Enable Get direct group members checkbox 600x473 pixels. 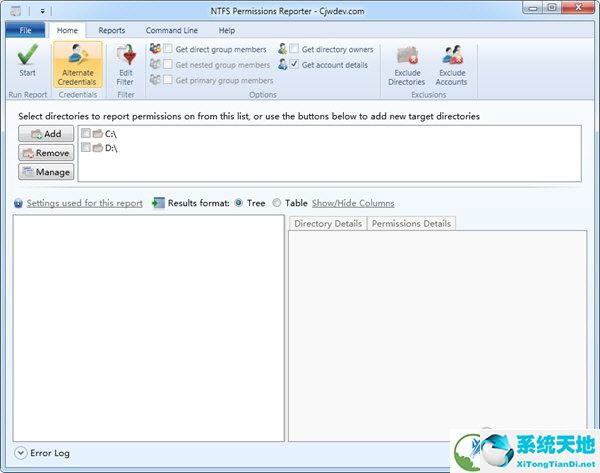point(168,49)
